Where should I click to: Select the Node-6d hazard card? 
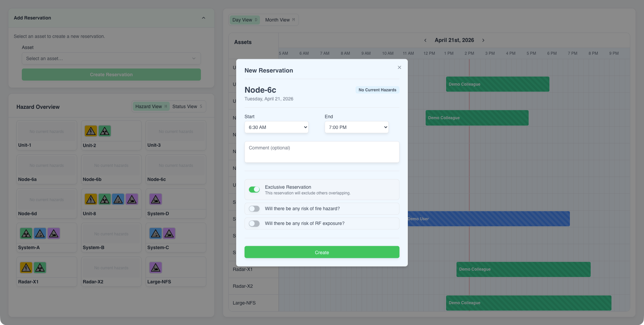click(47, 204)
